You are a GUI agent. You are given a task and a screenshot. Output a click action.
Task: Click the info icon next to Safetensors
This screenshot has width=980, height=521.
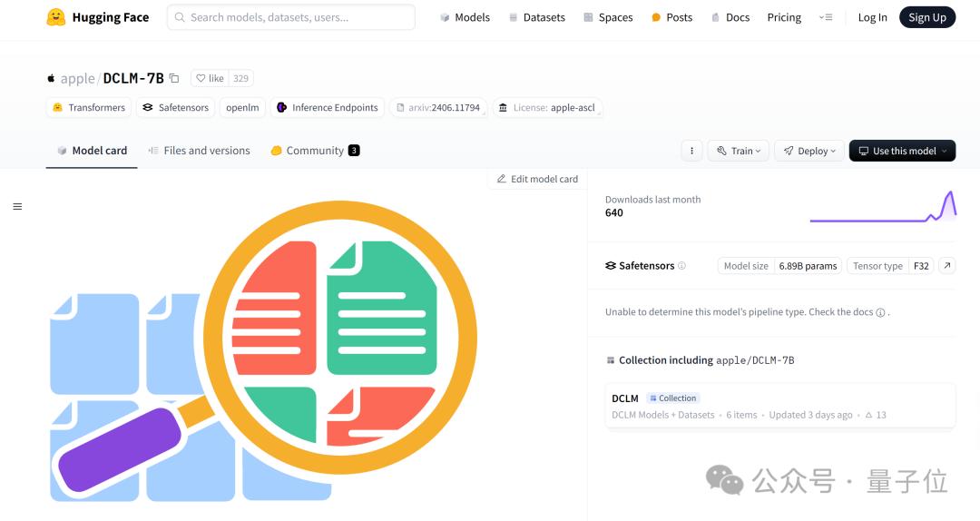pyautogui.click(x=681, y=266)
